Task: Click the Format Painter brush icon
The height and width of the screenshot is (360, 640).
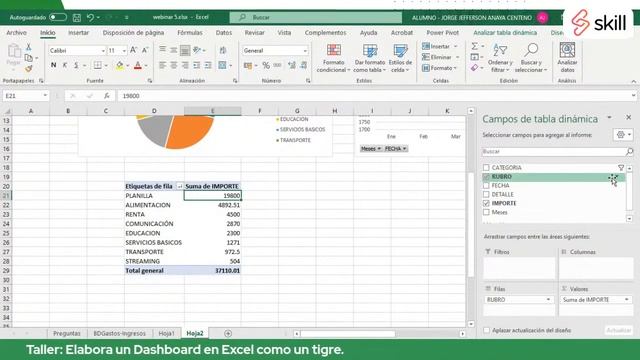Action: pyautogui.click(x=29, y=69)
